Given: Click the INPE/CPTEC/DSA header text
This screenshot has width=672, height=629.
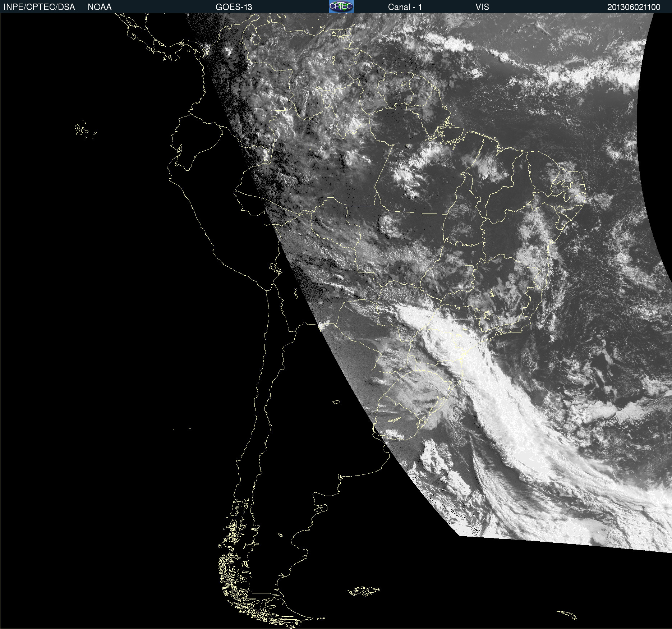Looking at the screenshot, I should pos(39,7).
